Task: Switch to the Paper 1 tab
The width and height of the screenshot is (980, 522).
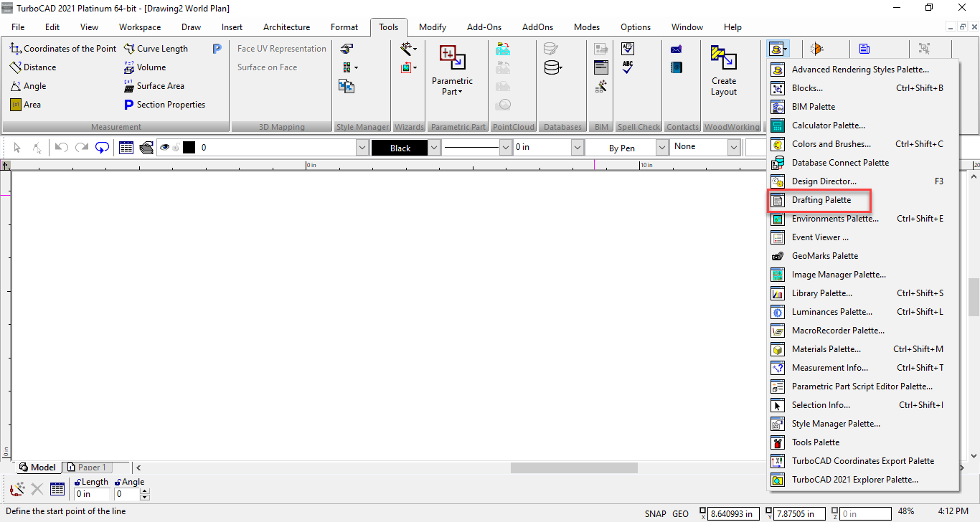Action: coord(86,468)
